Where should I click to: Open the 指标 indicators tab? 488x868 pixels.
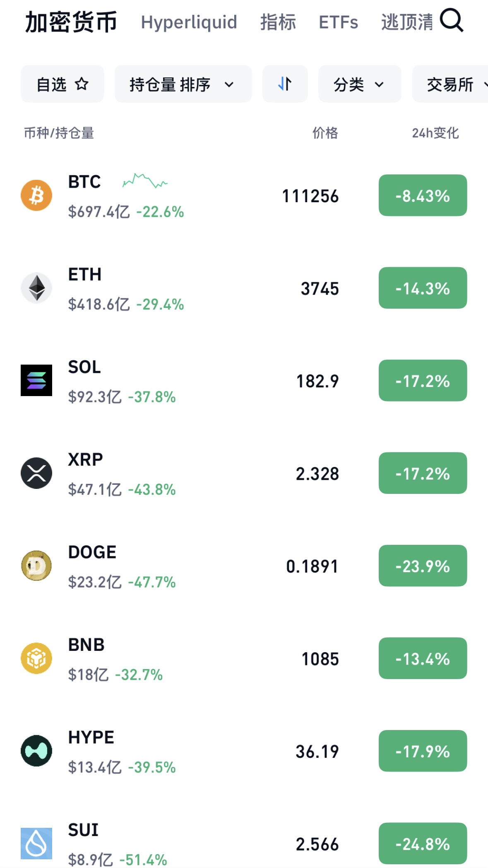[278, 22]
